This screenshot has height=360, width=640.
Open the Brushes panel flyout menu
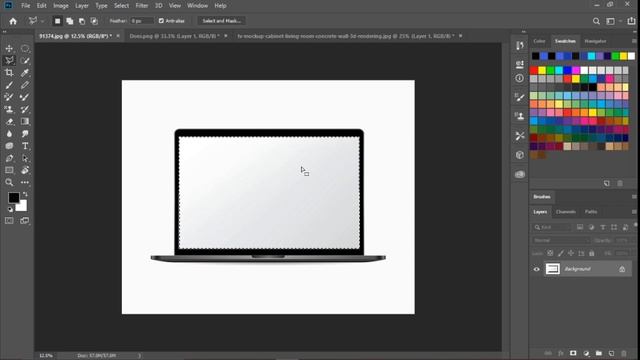point(634,197)
